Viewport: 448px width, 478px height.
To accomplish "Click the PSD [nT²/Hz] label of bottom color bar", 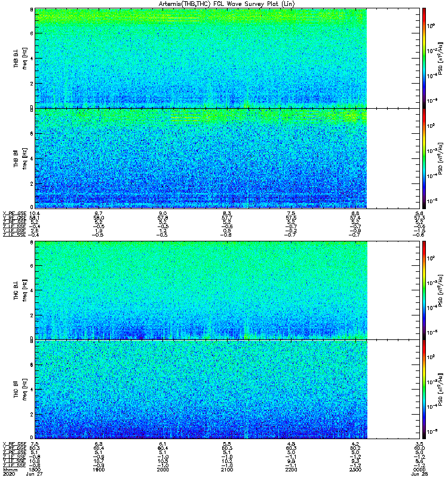I will 440,390.
